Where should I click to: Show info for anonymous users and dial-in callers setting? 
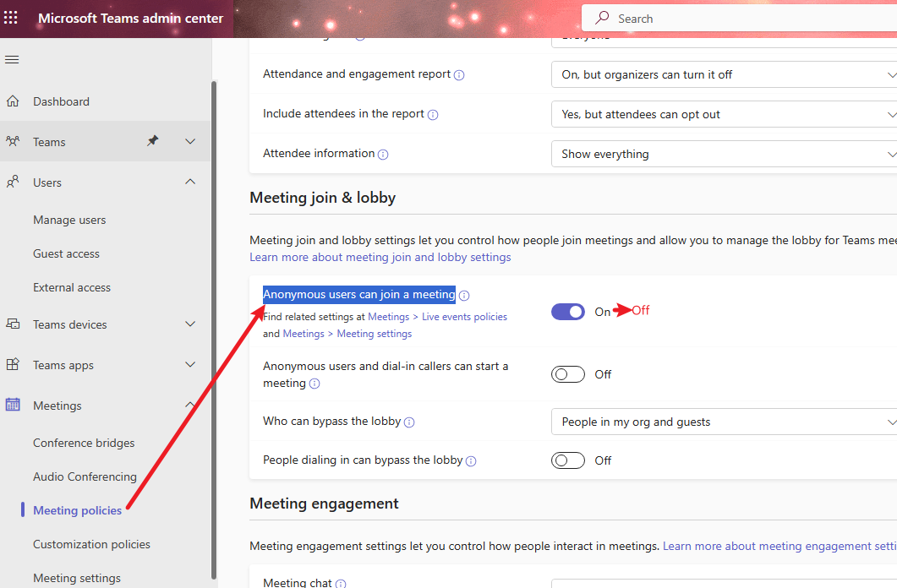point(314,384)
